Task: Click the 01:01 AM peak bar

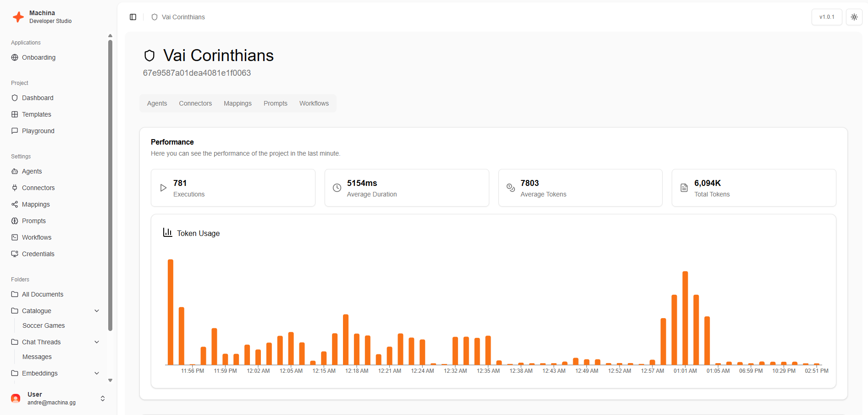Action: point(685,318)
